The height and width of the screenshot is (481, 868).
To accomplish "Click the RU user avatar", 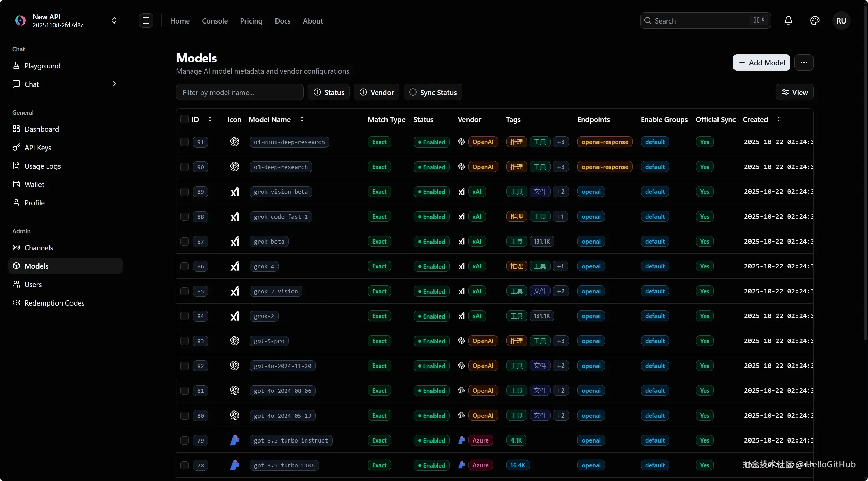I will click(841, 21).
